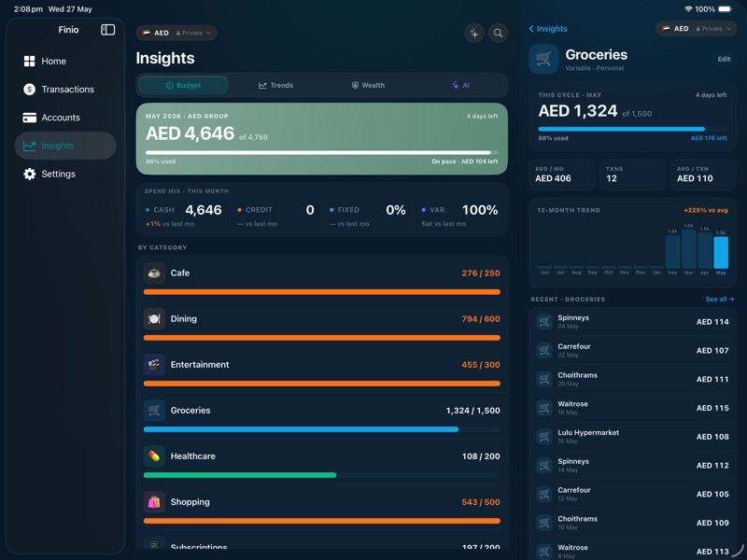
Task: Click the VAR. 100% spend mix value
Action: (480, 210)
